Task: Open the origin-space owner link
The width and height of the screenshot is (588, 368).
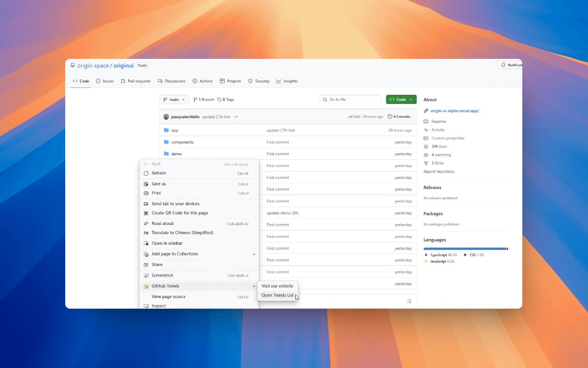Action: coord(93,66)
